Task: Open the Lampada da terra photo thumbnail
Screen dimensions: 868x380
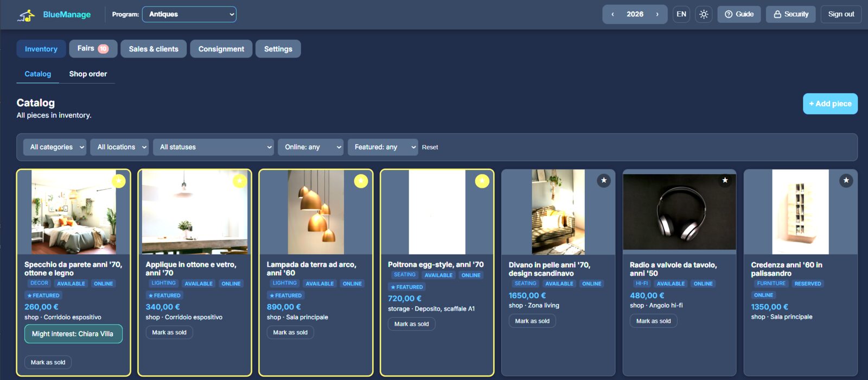Action: tap(316, 212)
